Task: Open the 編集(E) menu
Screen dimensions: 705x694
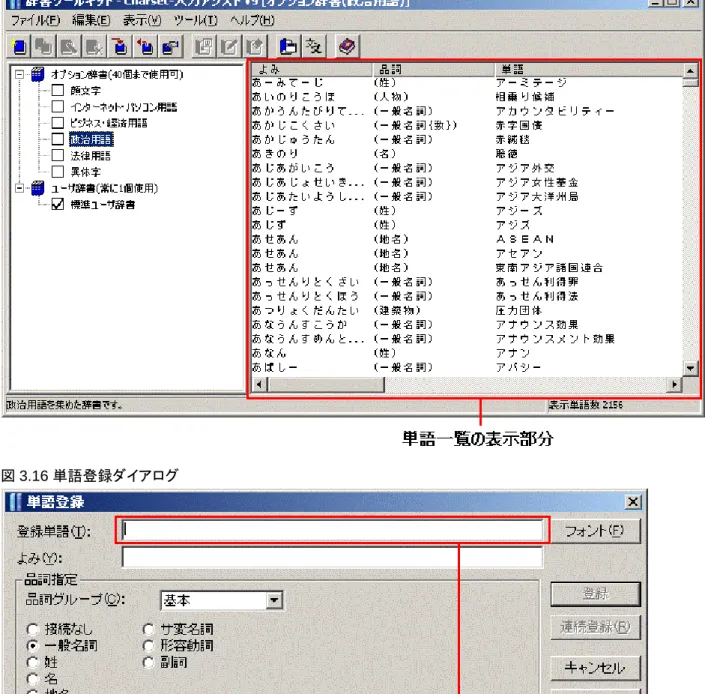Action: pyautogui.click(x=91, y=20)
